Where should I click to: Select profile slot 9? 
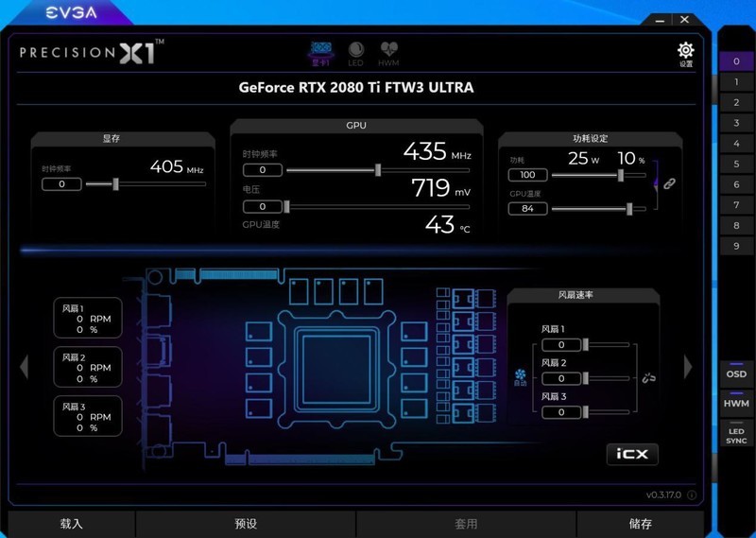(736, 246)
